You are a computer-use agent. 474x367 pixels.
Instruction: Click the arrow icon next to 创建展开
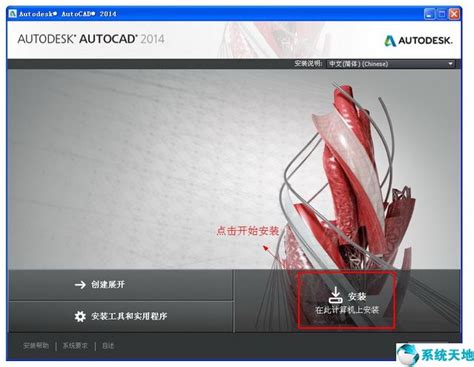[80, 285]
